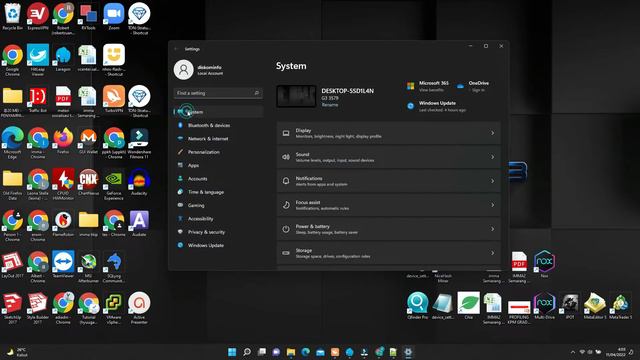640x360 pixels.
Task: Open the Power & battery settings row
Action: pos(389,229)
